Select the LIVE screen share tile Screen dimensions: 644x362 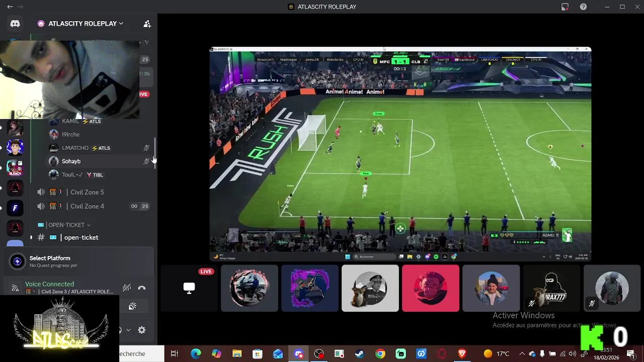point(189,288)
